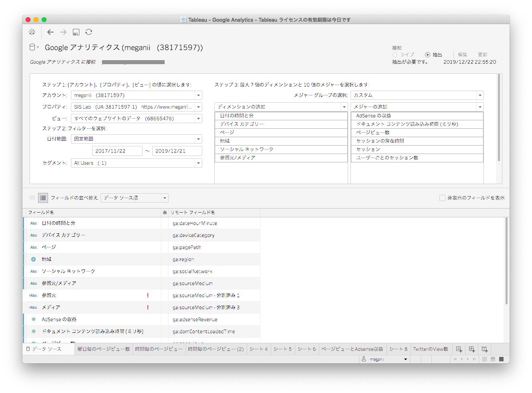The height and width of the screenshot is (393, 532).
Task: Select the ライブ connection radio button
Action: pos(395,55)
